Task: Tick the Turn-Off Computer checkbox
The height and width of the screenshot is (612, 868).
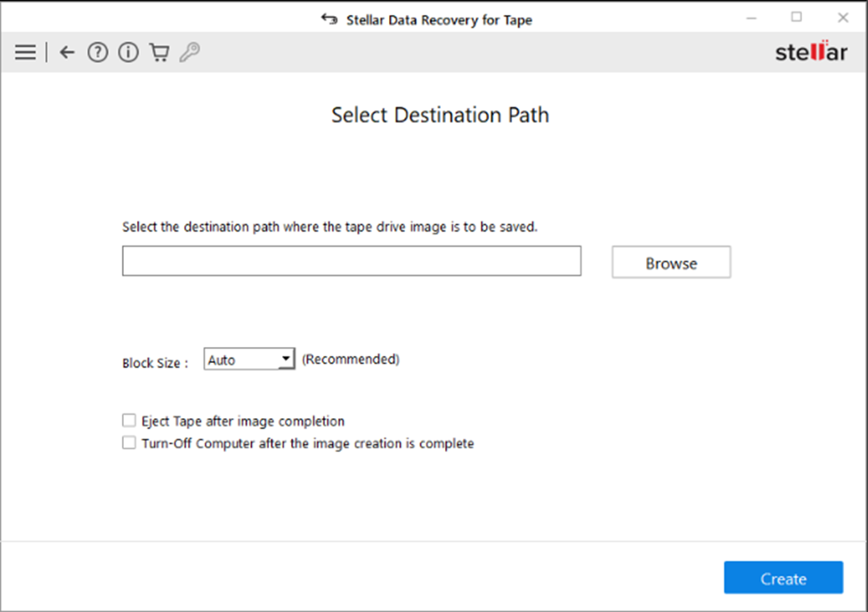Action: point(129,443)
